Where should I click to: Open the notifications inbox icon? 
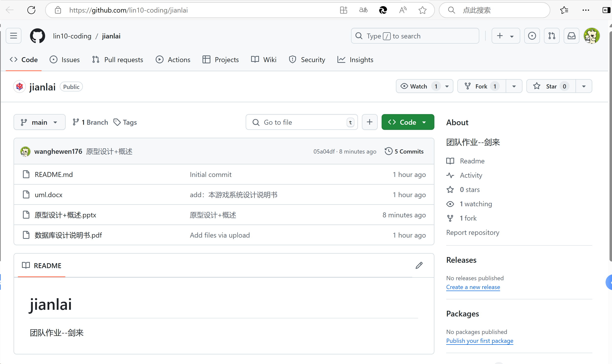571,36
